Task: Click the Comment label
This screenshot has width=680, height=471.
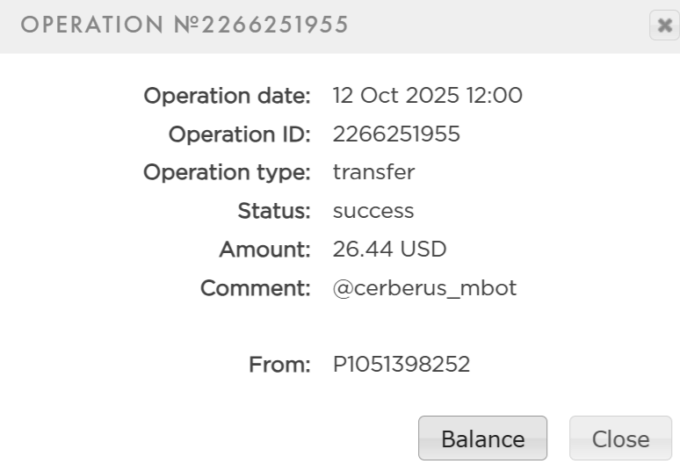Action: tap(256, 288)
